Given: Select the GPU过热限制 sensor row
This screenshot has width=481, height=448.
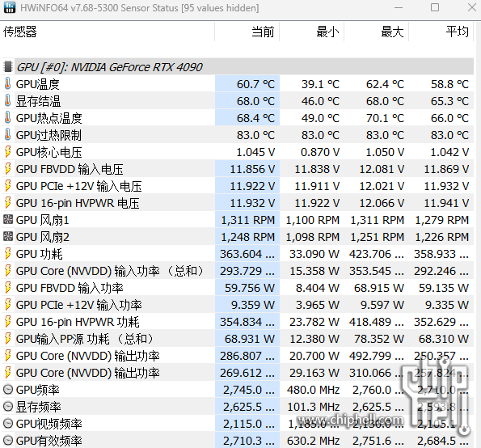Looking at the screenshot, I should (238, 135).
